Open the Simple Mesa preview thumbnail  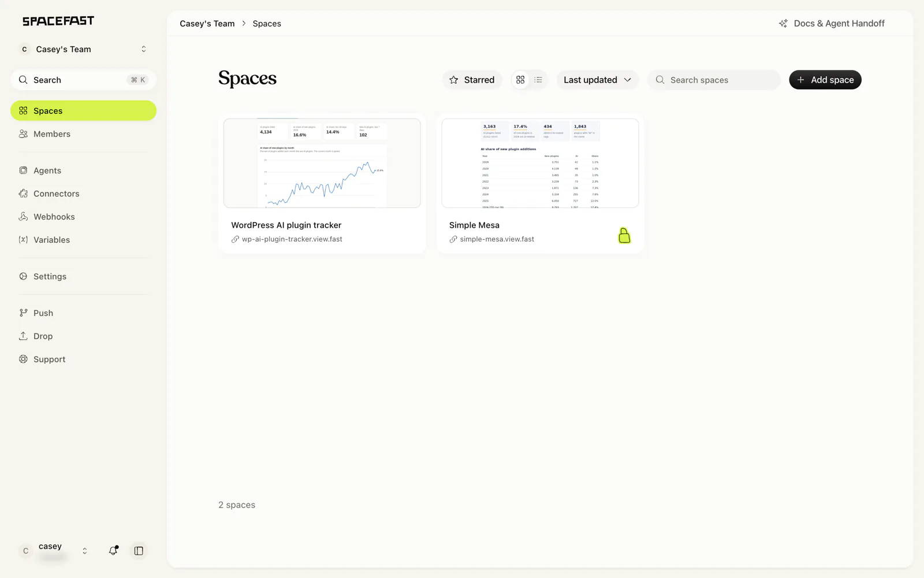tap(540, 163)
